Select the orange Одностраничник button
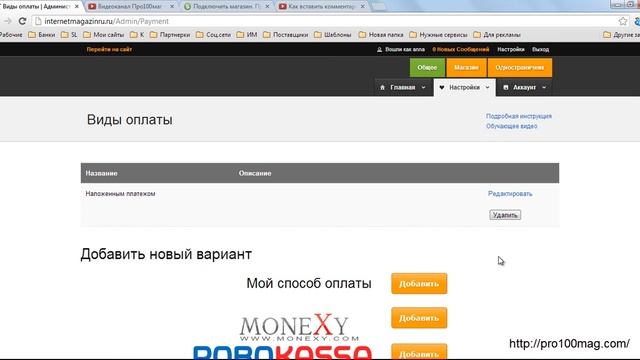 520,67
